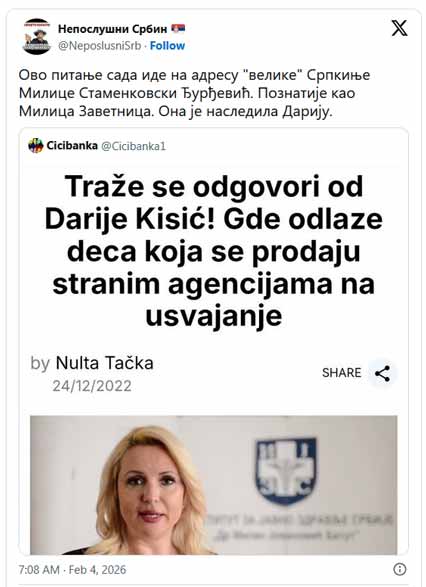The height and width of the screenshot is (587, 426).
Task: Click the SHARE label
Action: pos(341,373)
